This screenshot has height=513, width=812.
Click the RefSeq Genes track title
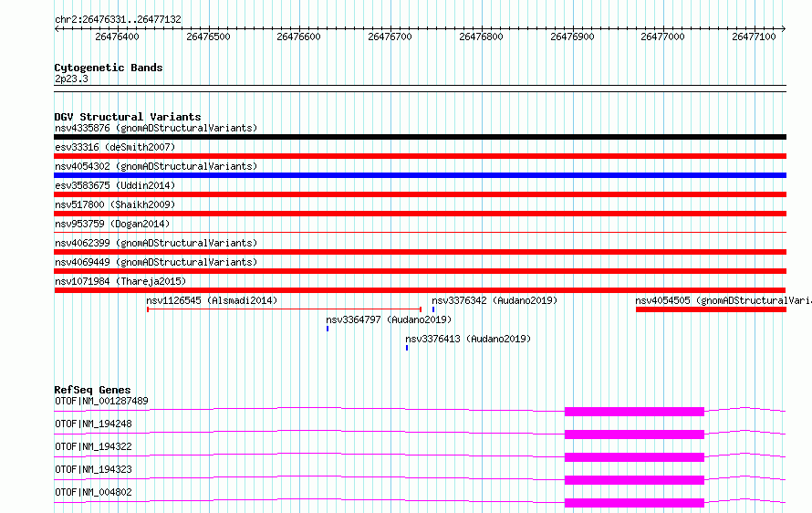[93, 390]
